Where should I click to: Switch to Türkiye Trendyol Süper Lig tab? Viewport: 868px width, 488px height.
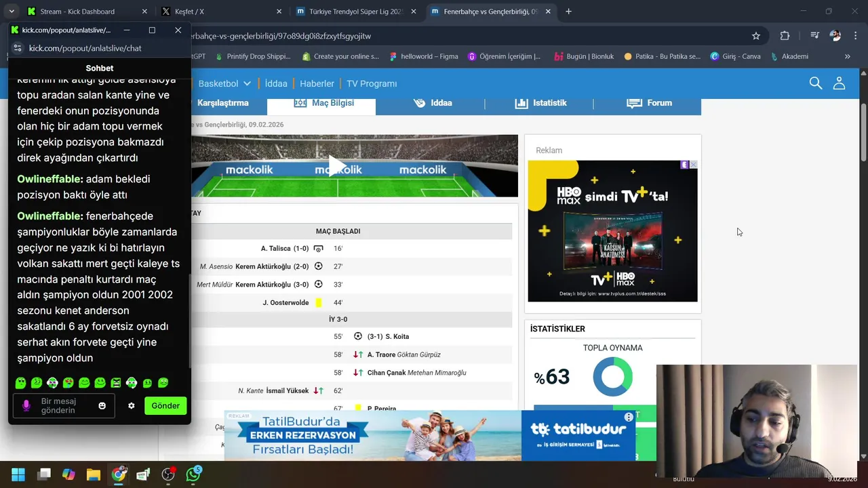click(356, 12)
